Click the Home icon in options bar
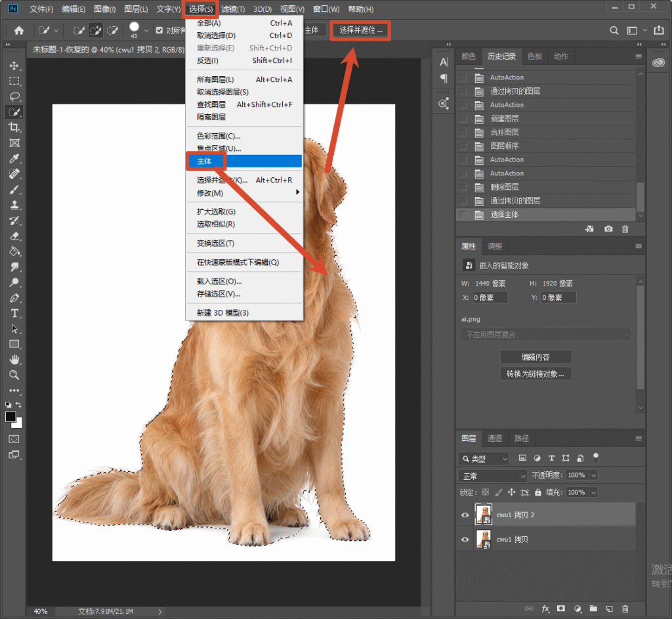This screenshot has height=619, width=672. (19, 30)
